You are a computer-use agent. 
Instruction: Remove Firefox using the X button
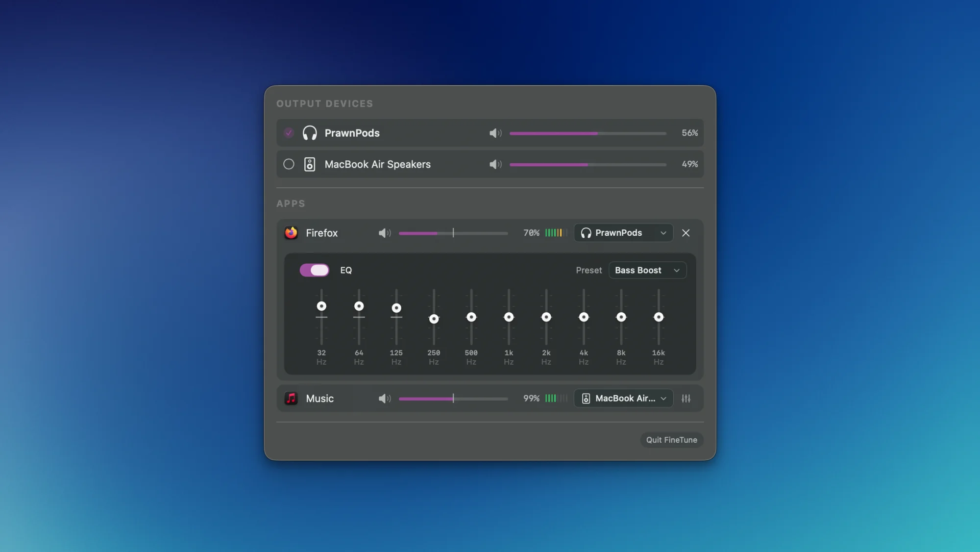[686, 233]
